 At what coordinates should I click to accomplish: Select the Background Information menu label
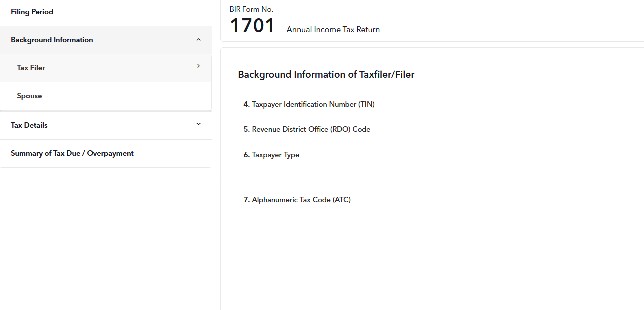pos(52,40)
